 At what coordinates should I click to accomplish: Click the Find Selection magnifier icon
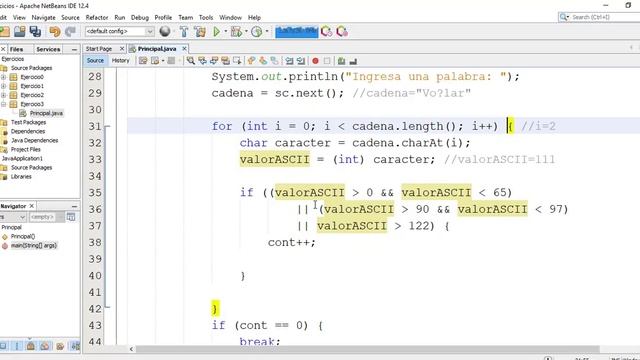pyautogui.click(x=191, y=61)
